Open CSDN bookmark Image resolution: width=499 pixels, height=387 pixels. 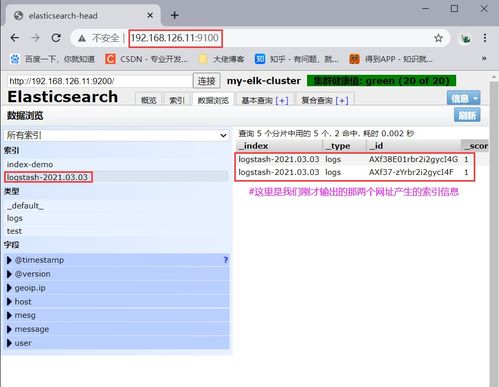[146, 59]
